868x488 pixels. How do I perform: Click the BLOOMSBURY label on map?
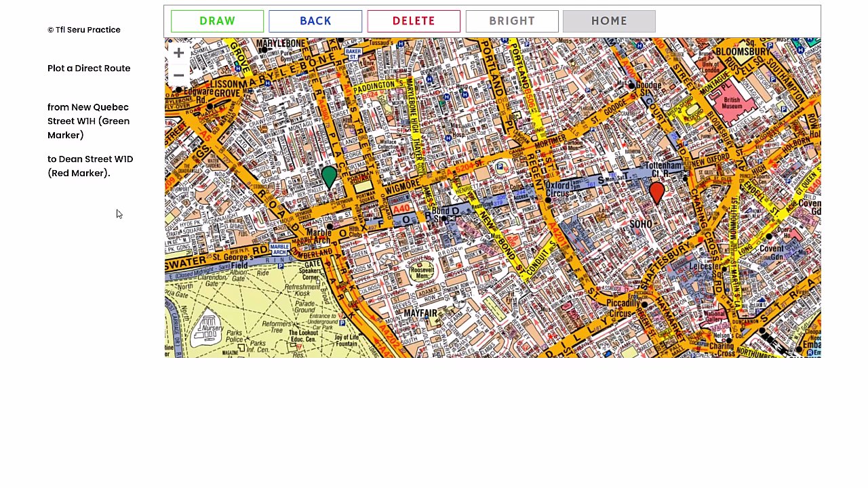click(743, 52)
